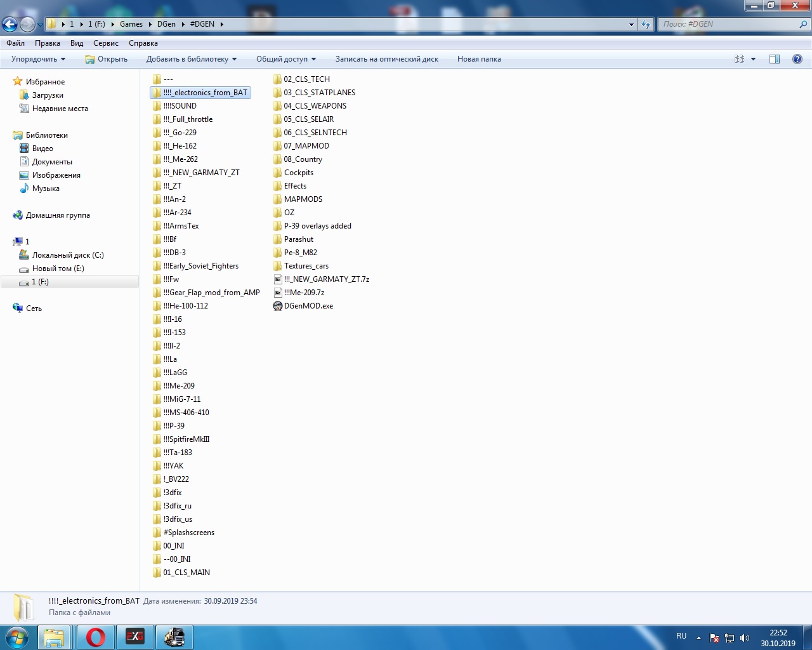Select the !!!MiG-7-11 folder icon
This screenshot has height=650, width=812.
pos(157,399)
